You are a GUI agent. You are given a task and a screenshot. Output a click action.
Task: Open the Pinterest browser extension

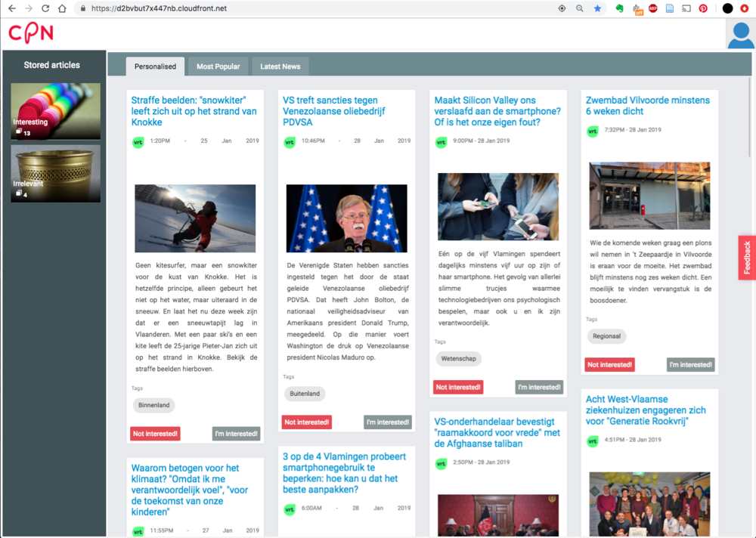coord(703,8)
